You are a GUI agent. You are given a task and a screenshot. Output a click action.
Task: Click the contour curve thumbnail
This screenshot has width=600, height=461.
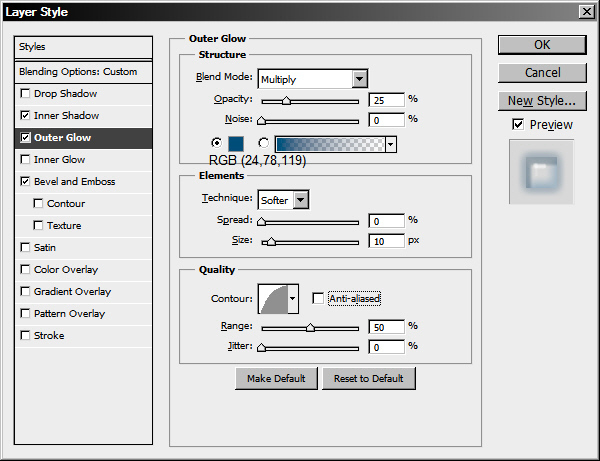[272, 298]
